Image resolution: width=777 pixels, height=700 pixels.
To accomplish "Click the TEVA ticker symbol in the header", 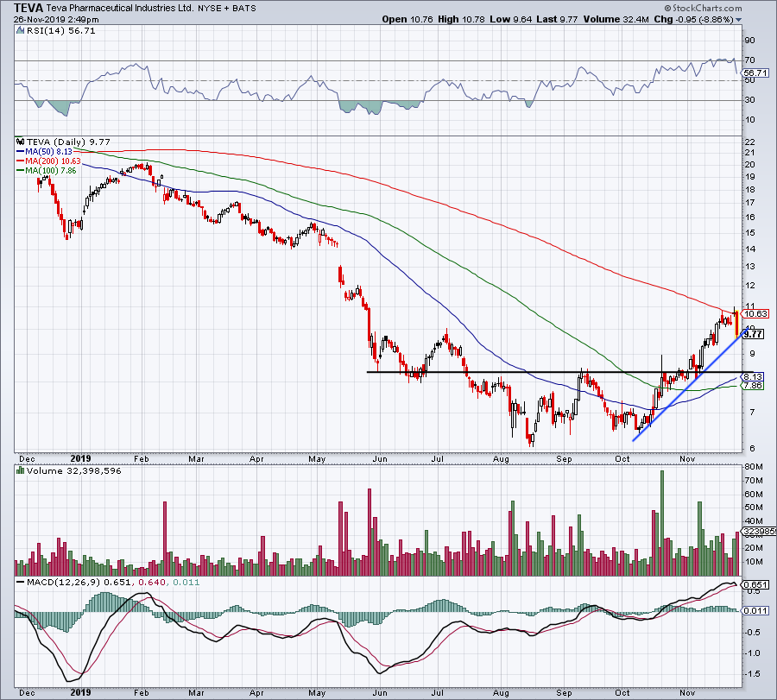I will click(x=28, y=8).
